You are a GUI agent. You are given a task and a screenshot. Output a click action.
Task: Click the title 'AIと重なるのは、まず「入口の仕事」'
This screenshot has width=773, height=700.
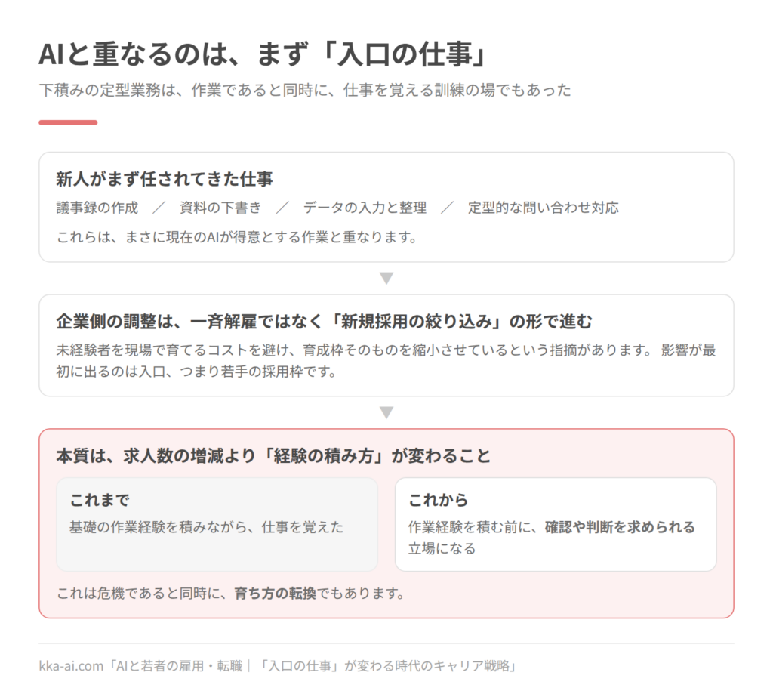[x=263, y=54]
